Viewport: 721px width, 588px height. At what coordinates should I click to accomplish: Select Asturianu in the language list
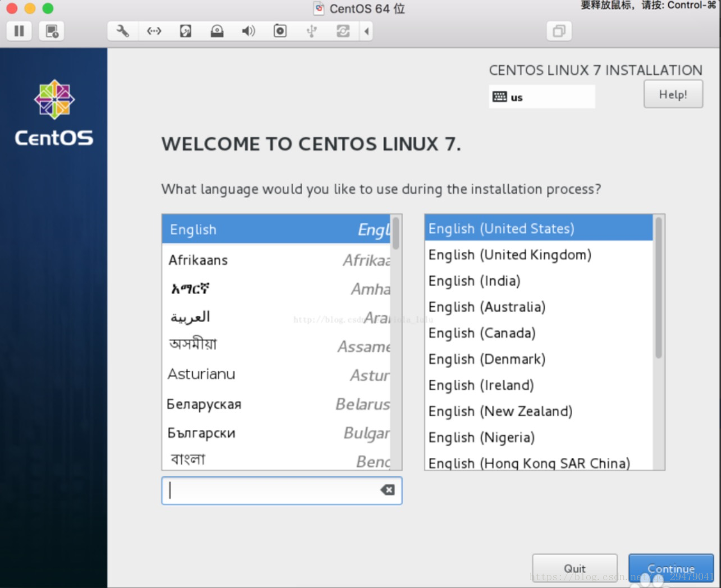click(276, 375)
